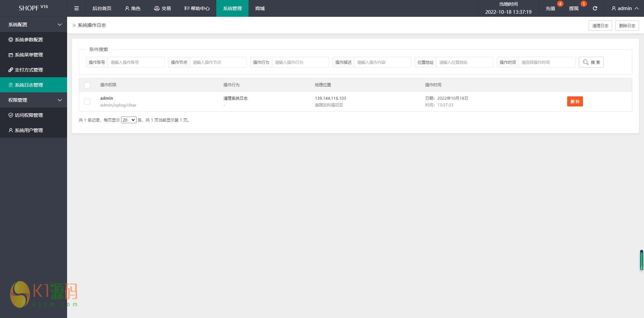
Task: Toggle the select-all checkbox in table header
Action: coord(87,85)
